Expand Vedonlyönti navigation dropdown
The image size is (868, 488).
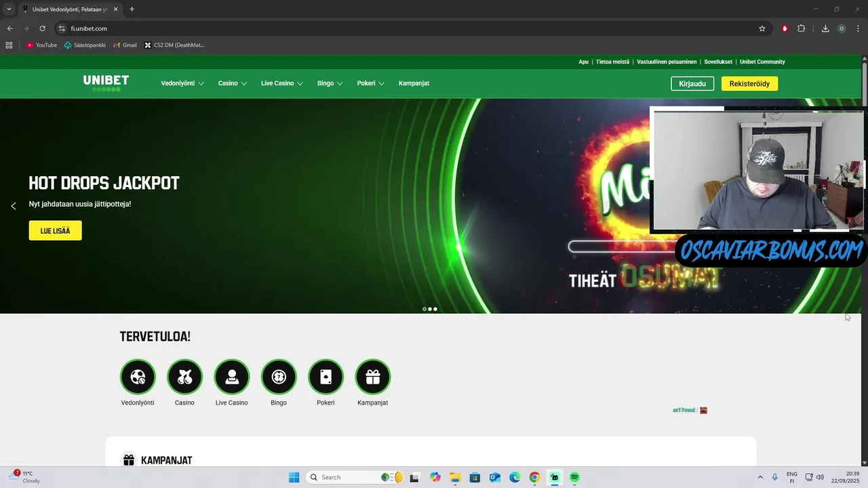[182, 83]
